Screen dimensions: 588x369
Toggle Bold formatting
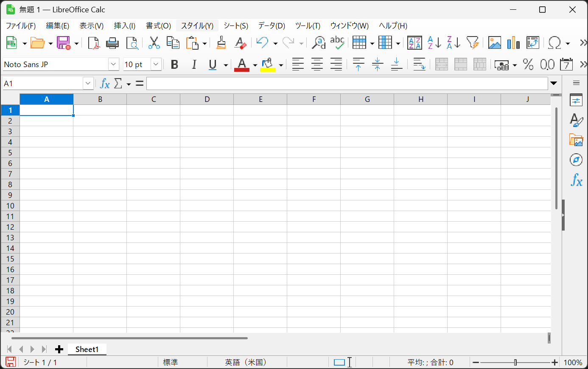click(174, 65)
